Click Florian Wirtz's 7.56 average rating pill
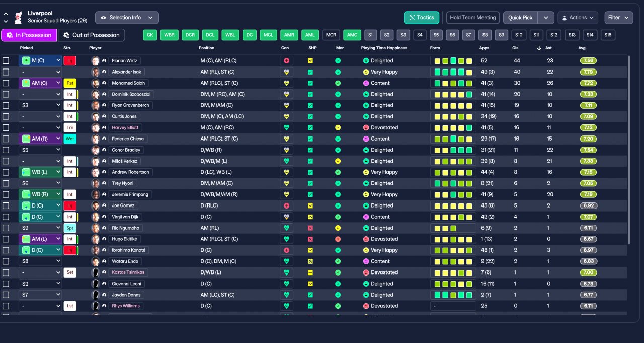 (x=589, y=60)
